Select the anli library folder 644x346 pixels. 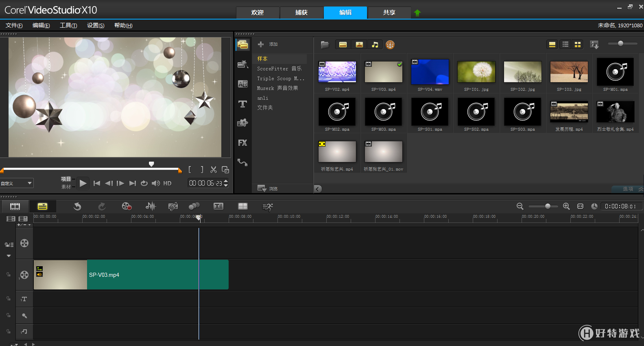click(x=263, y=98)
